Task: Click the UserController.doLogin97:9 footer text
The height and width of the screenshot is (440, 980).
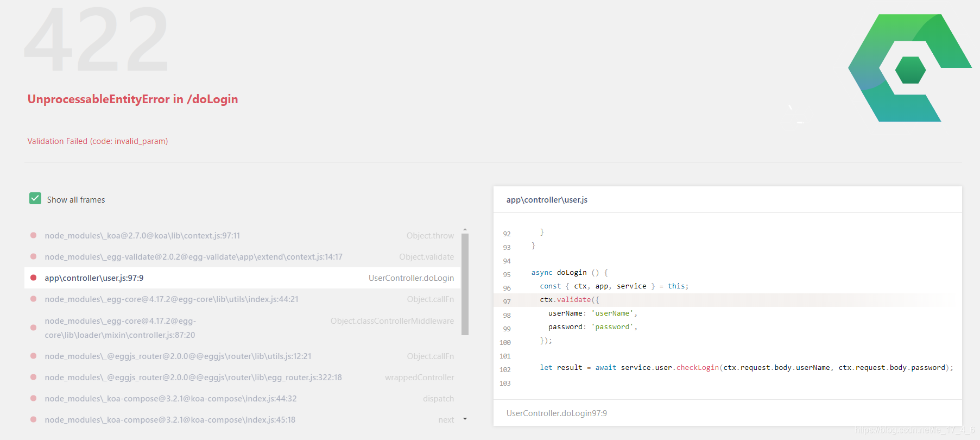Action: coord(557,413)
